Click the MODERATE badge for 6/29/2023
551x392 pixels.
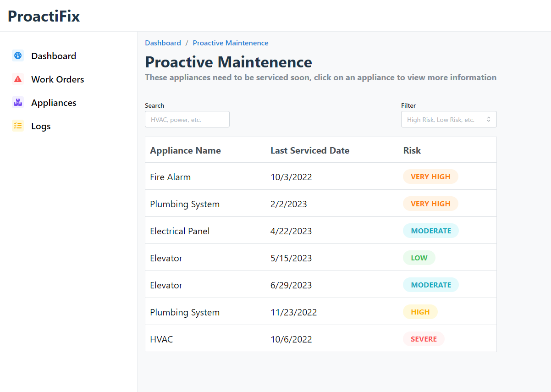(431, 285)
